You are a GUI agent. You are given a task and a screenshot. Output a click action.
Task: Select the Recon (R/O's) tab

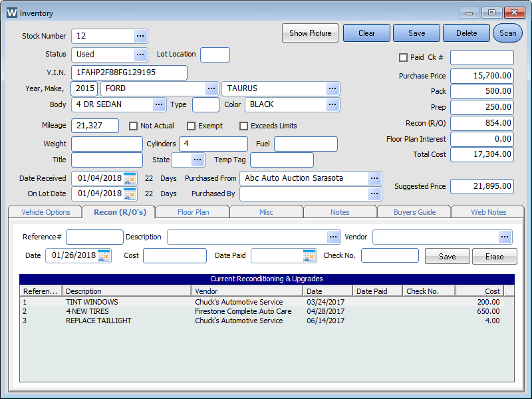point(120,212)
